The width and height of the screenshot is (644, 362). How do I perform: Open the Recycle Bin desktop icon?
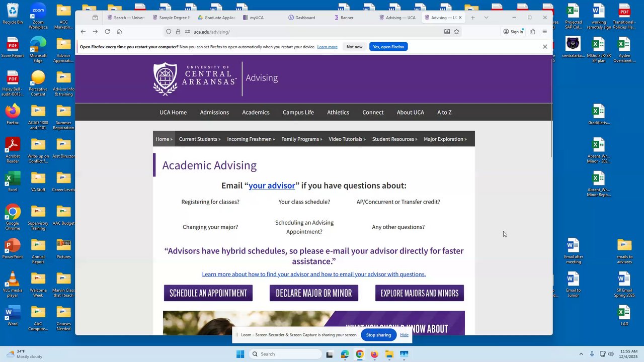13,14
